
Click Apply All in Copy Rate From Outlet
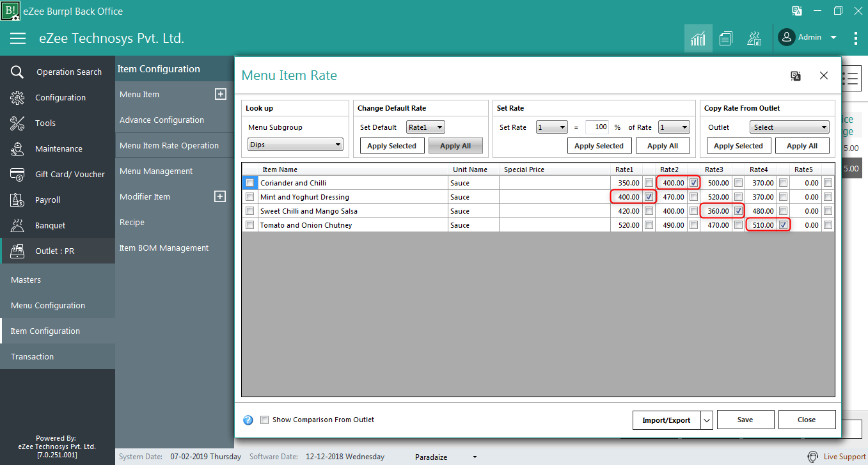(802, 146)
